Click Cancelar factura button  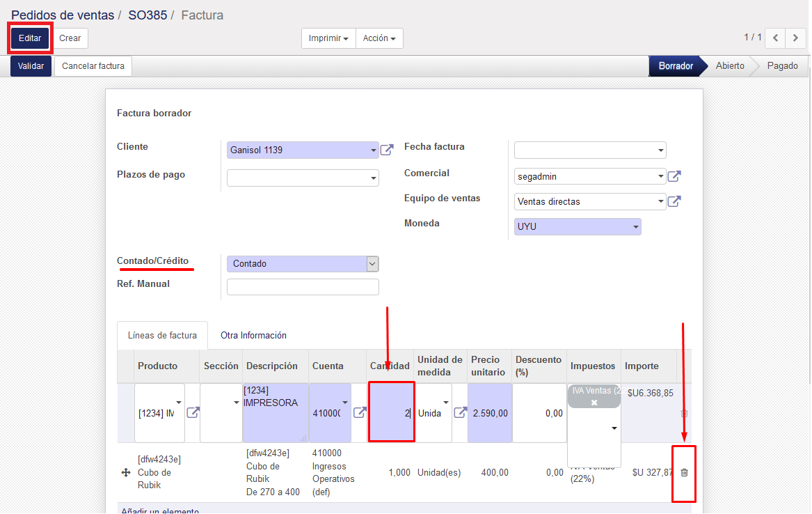[93, 65]
